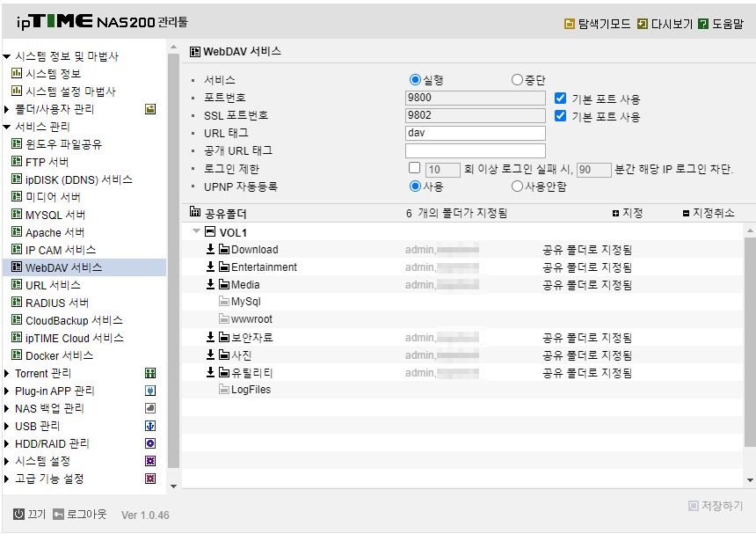Image resolution: width=756 pixels, height=541 pixels.
Task: Click 저장하기 save button text
Action: (x=722, y=506)
